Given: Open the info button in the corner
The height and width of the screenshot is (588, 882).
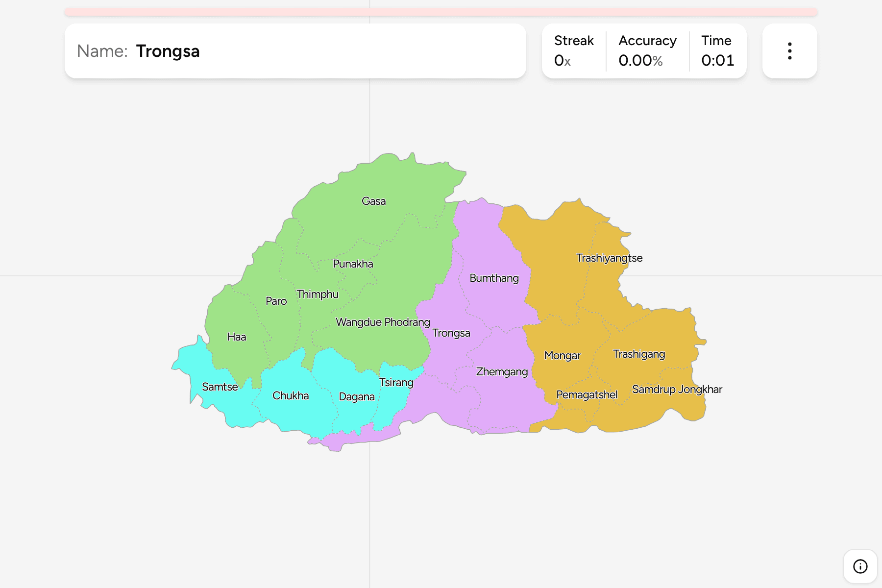Looking at the screenshot, I should tap(860, 566).
